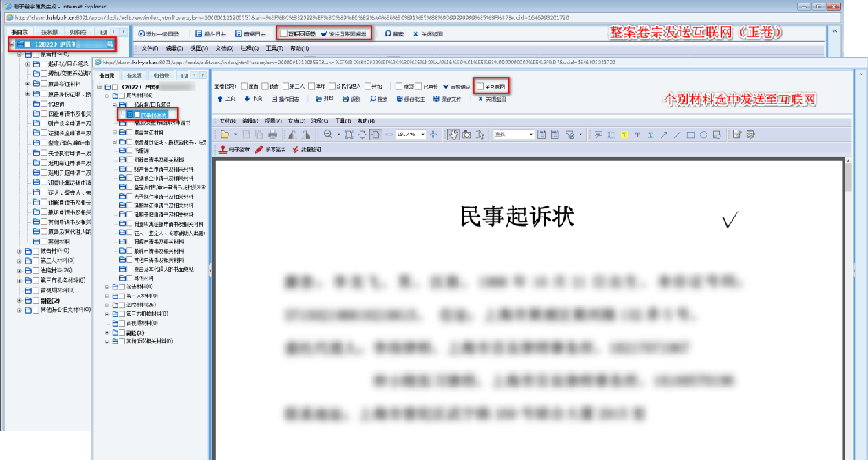This screenshot has width=868, height=461.
Task: Tick the 公民代理人 view permission checkbox
Action: 332,85
